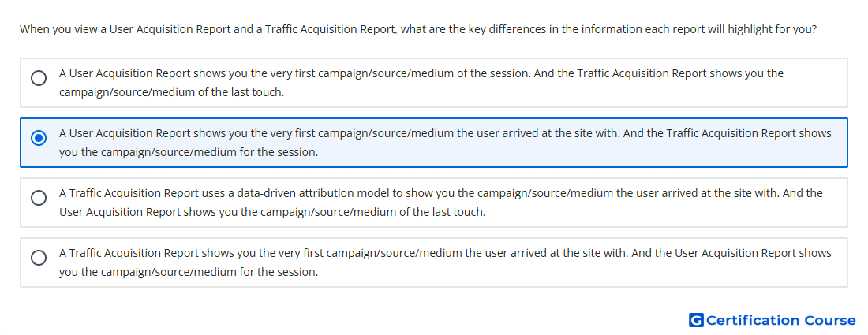This screenshot has height=335, width=868.
Task: Click the selected second answer's radio button
Action: (39, 138)
